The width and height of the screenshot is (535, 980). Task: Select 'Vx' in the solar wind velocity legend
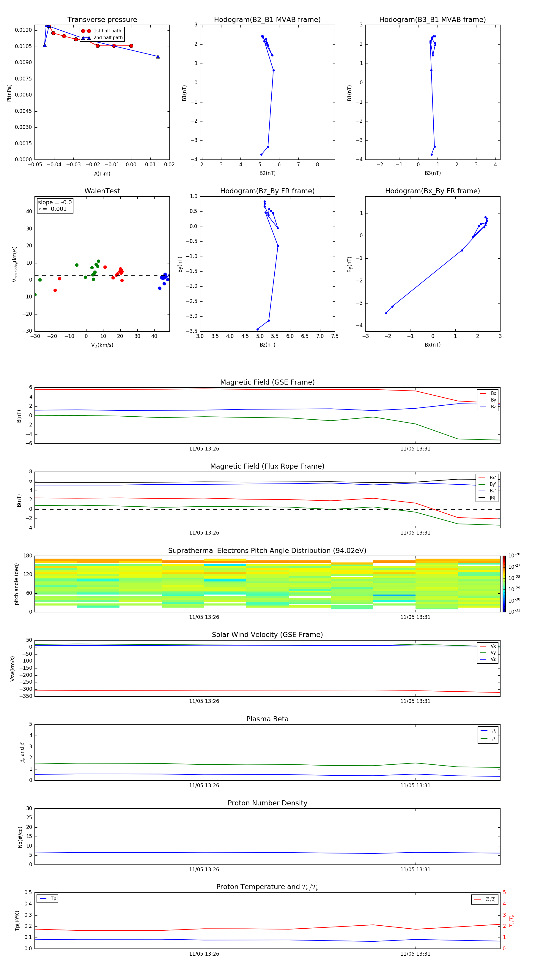click(488, 646)
